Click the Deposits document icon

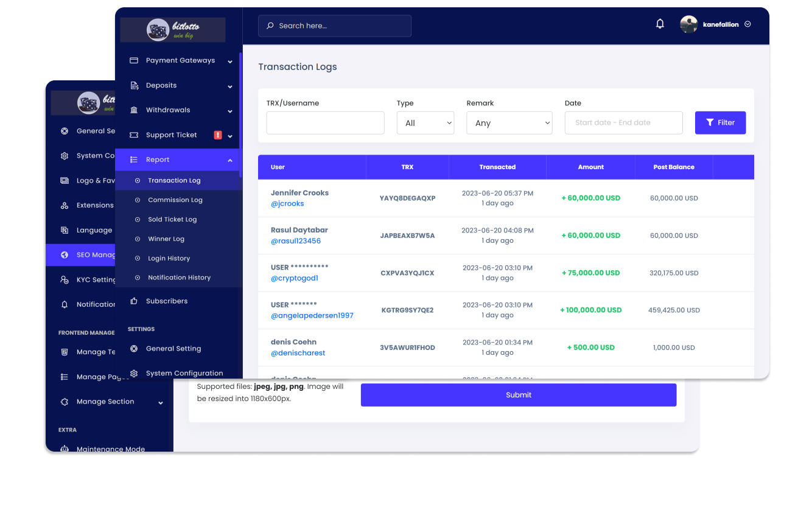pyautogui.click(x=134, y=86)
